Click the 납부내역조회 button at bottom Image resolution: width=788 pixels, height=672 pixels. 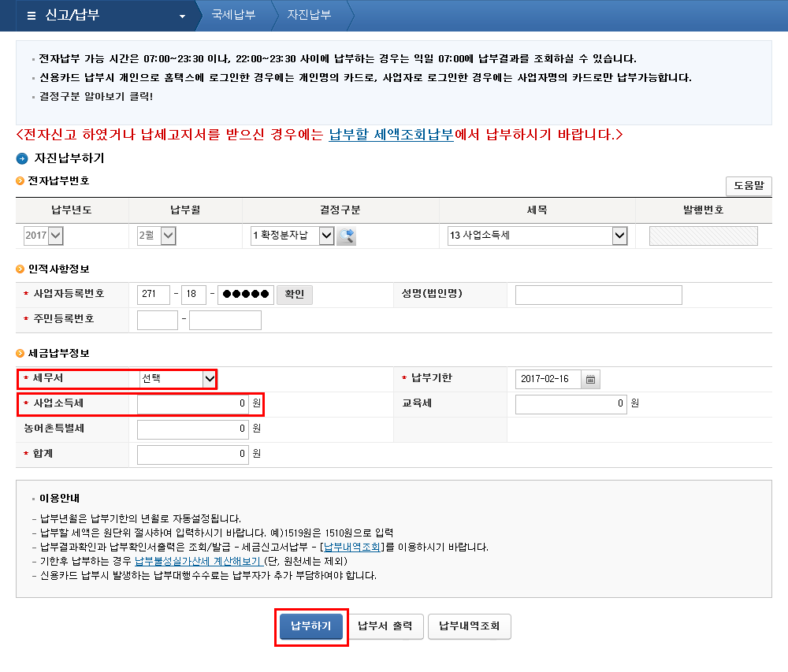pyautogui.click(x=470, y=626)
